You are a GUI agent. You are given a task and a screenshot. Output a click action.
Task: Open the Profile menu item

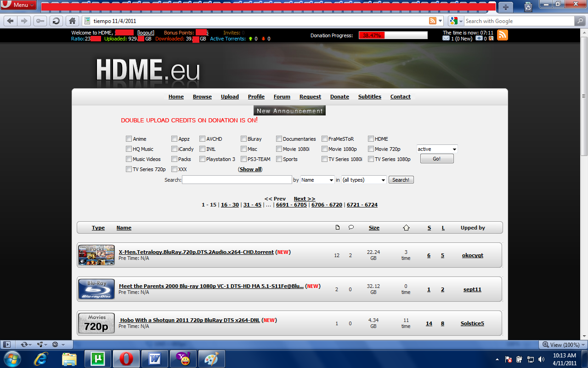coord(256,97)
